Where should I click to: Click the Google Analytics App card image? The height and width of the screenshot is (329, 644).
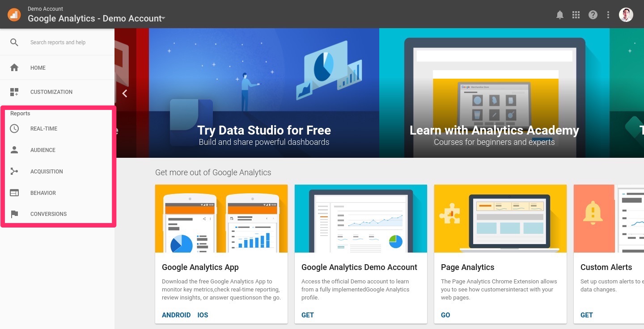[221, 219]
